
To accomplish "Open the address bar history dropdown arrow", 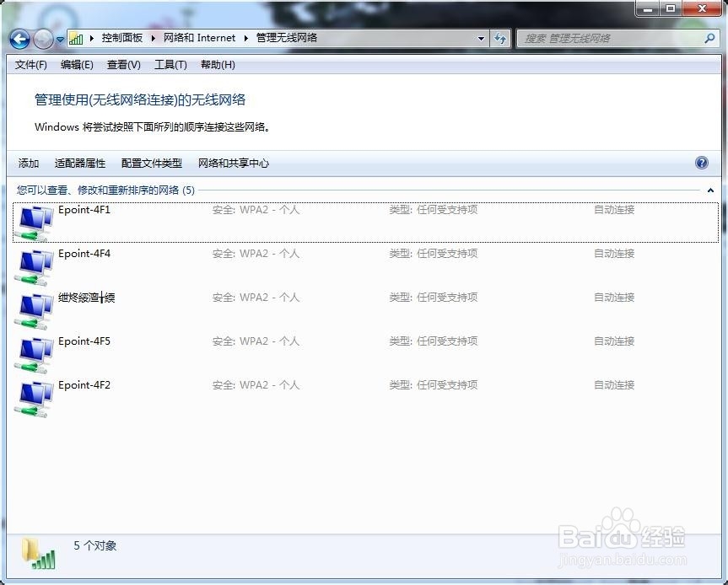I will [x=479, y=38].
